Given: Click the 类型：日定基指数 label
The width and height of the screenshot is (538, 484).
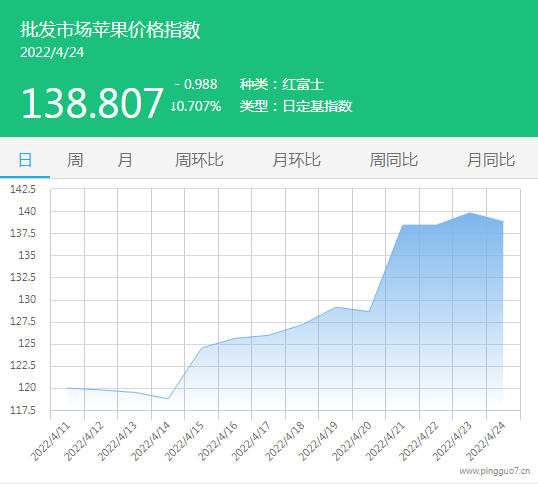Looking at the screenshot, I should click(x=296, y=106).
